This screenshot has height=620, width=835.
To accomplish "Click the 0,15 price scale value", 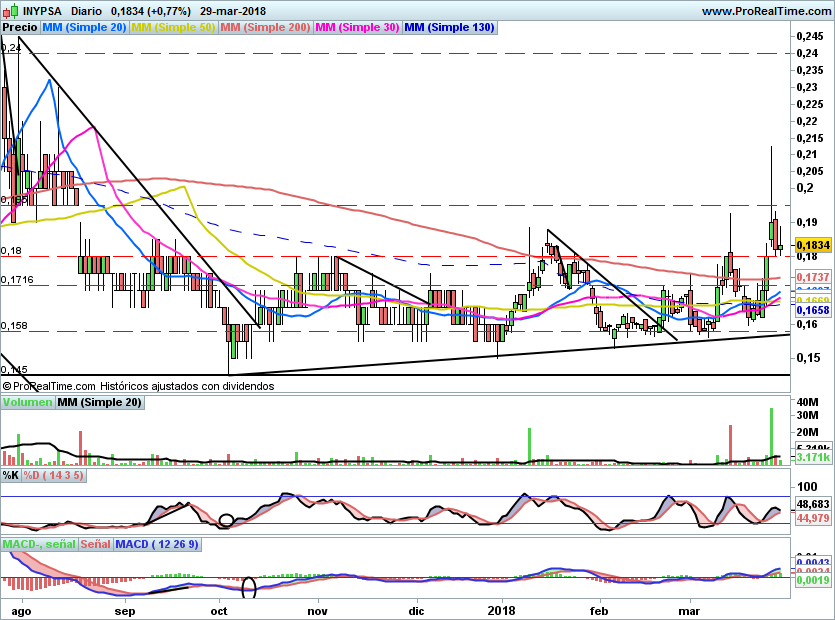I will point(808,358).
